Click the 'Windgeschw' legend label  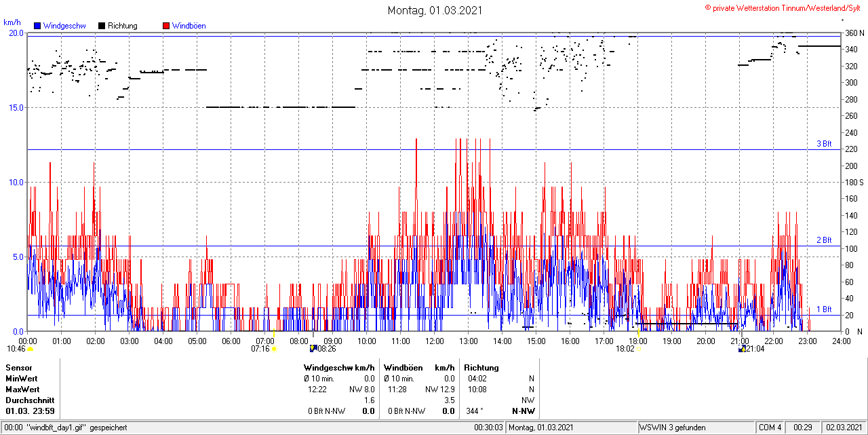64,26
